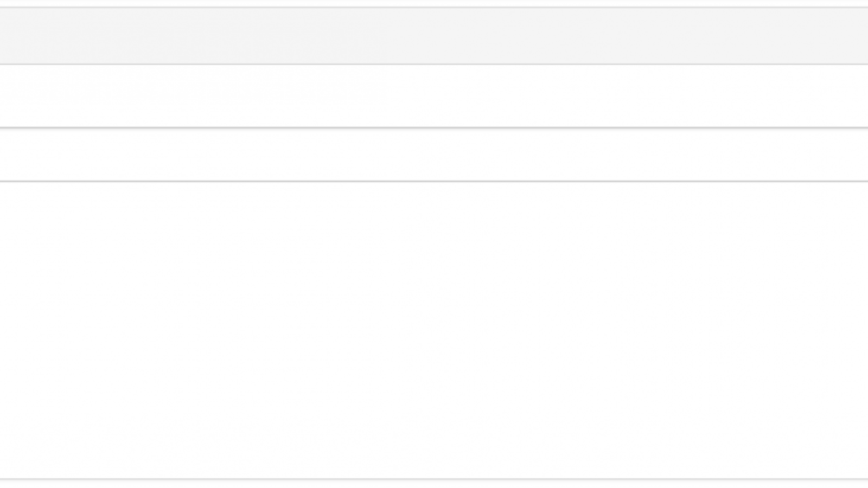Click the large empty white panel area
Viewport: 868px width, 488px height.
tap(434, 330)
